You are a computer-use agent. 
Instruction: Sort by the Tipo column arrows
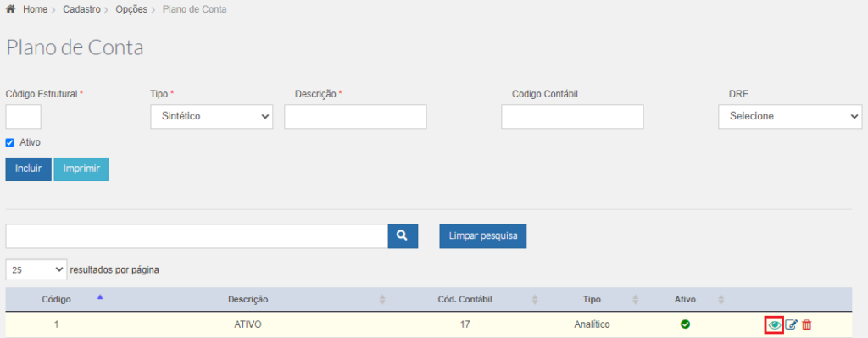636,300
